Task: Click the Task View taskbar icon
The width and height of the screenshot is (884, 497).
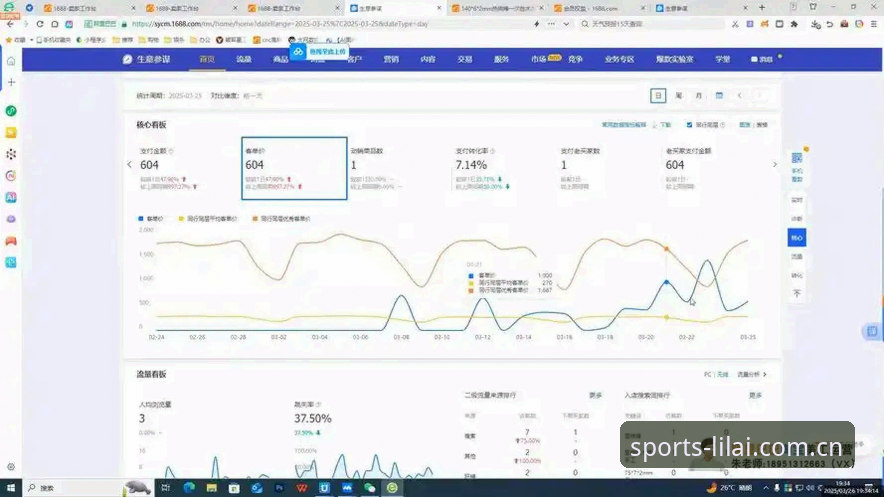Action: coord(165,487)
